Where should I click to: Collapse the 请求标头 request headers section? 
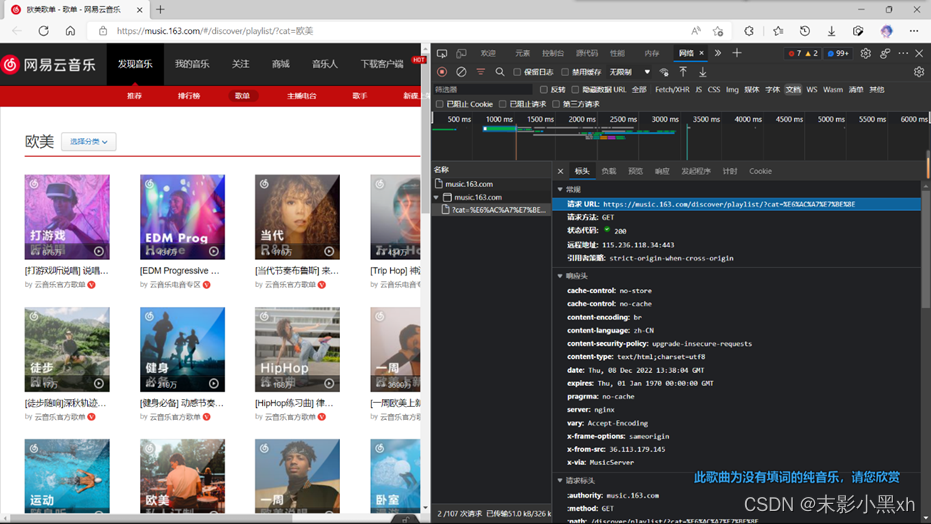[x=560, y=480]
